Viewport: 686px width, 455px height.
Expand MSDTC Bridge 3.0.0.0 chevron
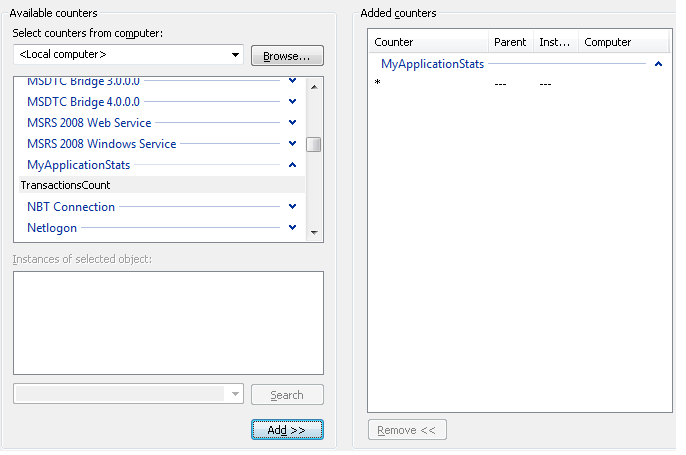click(293, 81)
